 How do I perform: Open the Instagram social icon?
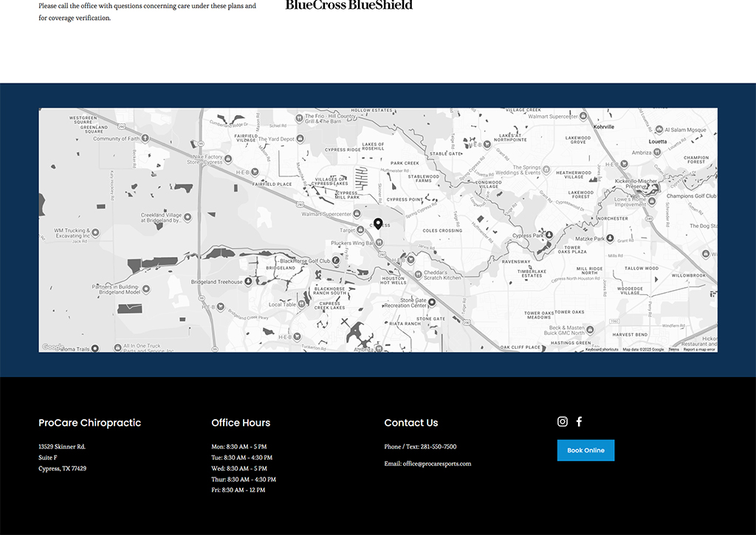point(563,421)
